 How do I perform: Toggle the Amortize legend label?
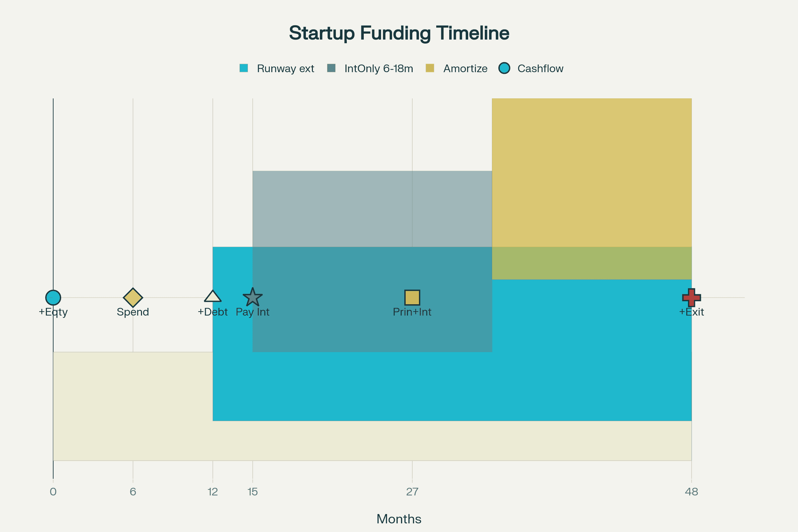(x=465, y=68)
